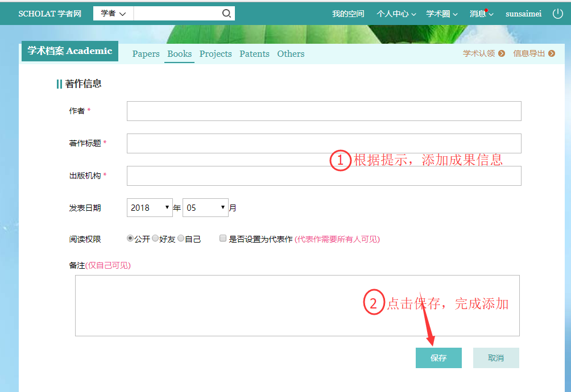Switch to the Patents tab
The height and width of the screenshot is (392, 571).
coord(254,54)
